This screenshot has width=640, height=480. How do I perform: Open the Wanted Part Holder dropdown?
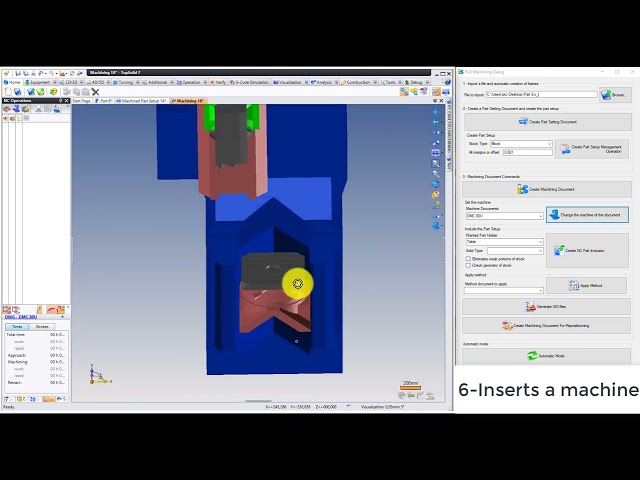click(504, 242)
